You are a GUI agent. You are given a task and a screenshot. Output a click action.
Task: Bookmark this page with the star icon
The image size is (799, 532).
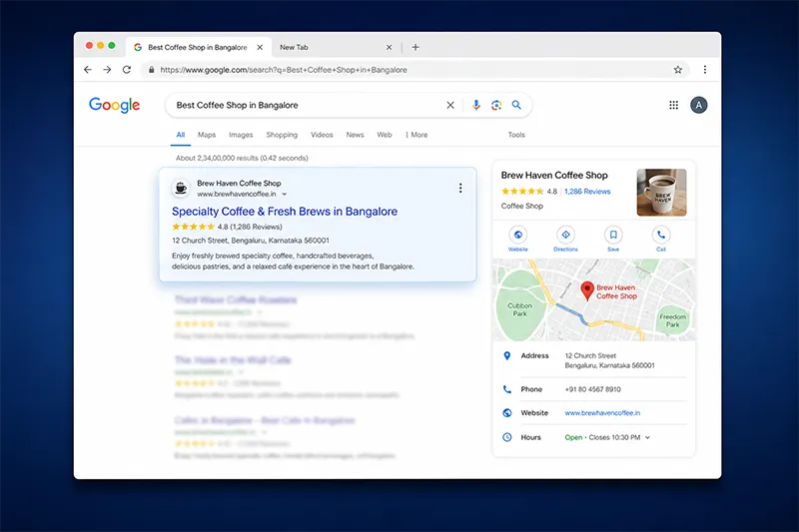[x=678, y=70]
